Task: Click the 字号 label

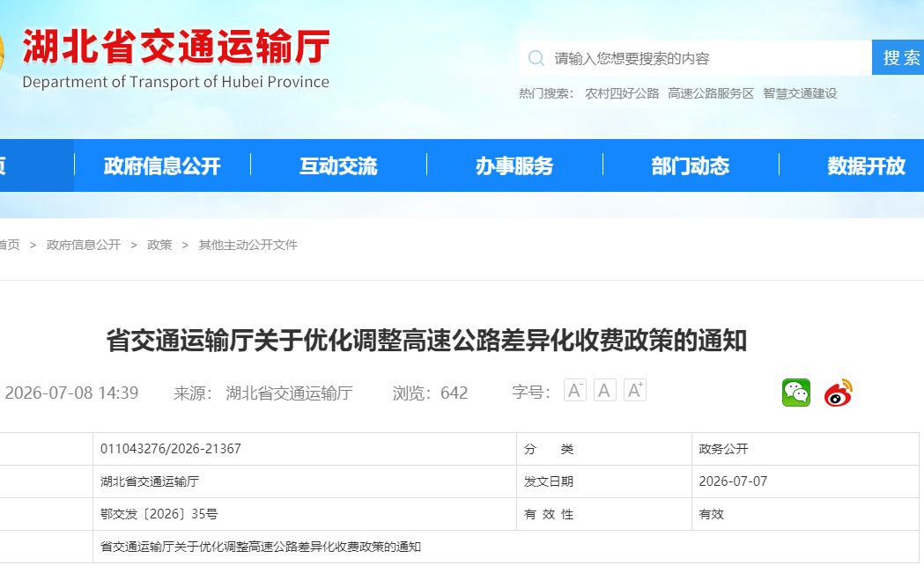Action: (x=531, y=393)
